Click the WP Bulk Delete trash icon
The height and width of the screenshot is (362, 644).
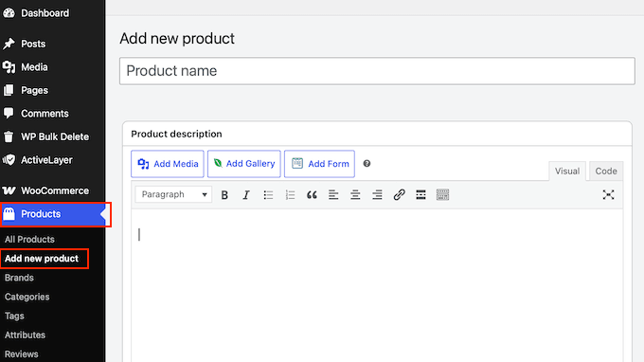pos(9,136)
